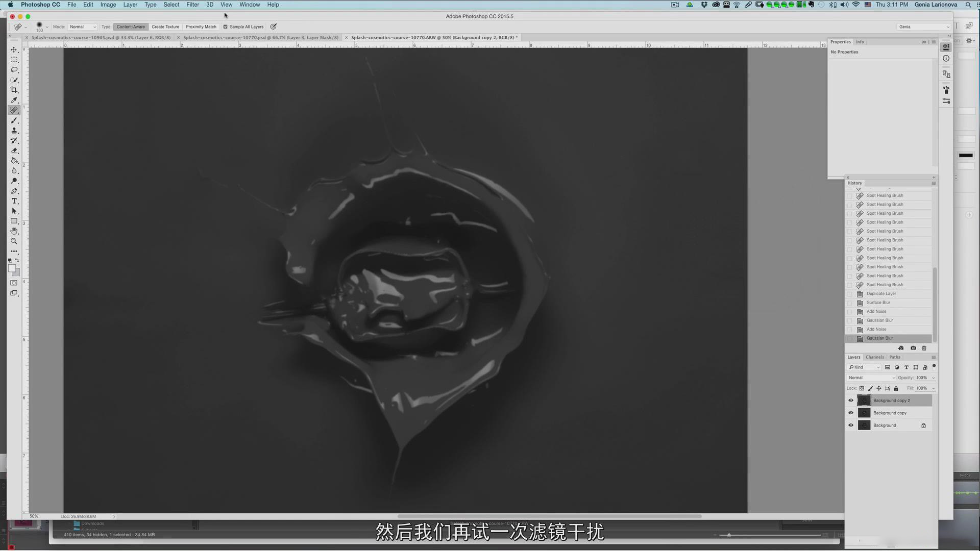
Task: Open the Genia workspace dropdown
Action: (x=924, y=27)
